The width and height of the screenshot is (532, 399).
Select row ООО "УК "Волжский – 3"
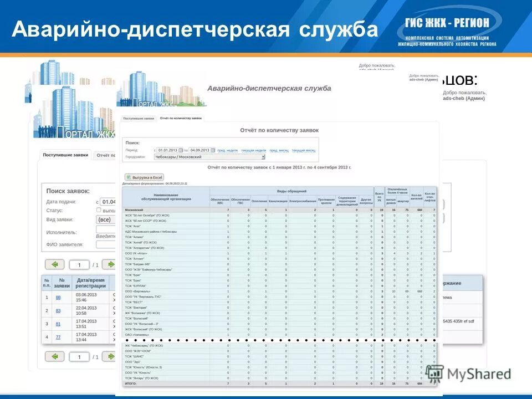pos(279,324)
